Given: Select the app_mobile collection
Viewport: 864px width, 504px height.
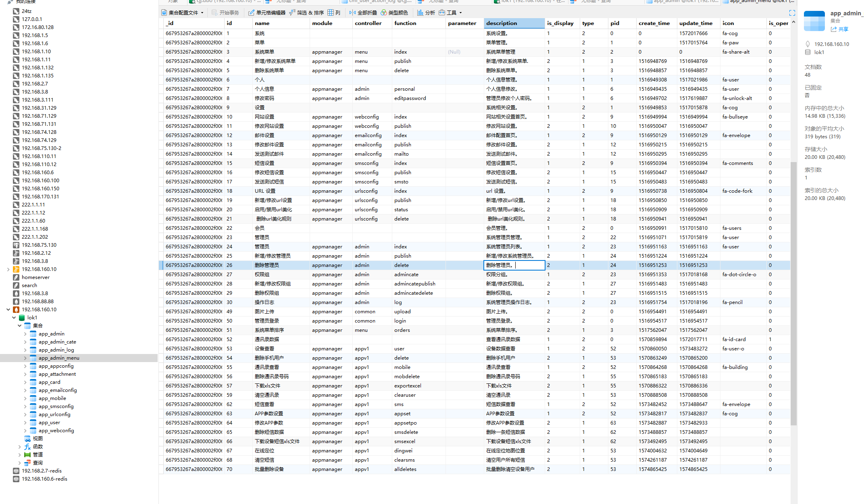Looking at the screenshot, I should [x=52, y=398].
